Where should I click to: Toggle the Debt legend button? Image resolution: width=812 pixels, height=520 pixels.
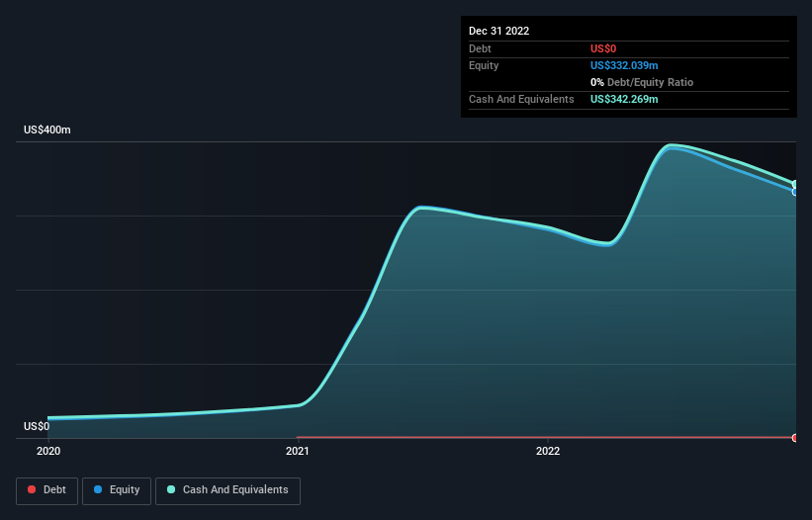coord(46,490)
